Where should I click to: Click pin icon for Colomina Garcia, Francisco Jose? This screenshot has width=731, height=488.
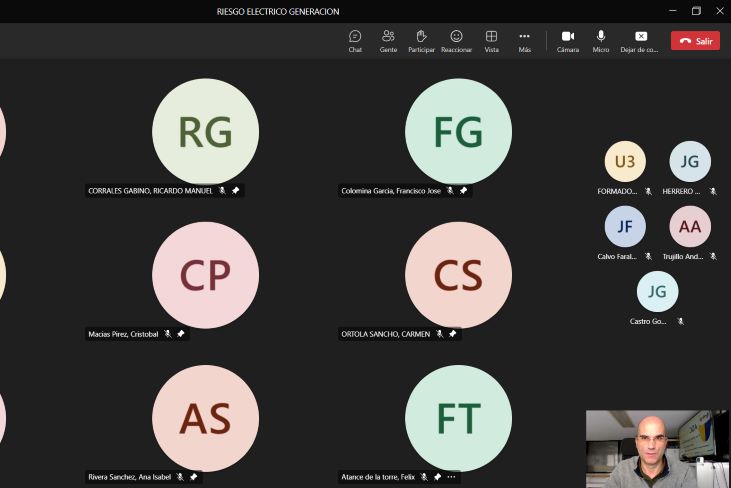pos(463,191)
